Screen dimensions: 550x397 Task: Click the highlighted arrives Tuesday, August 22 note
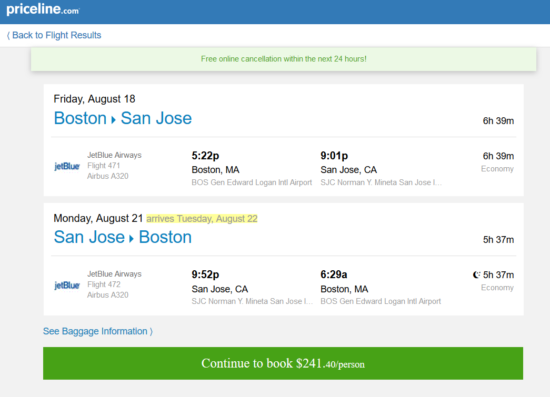tap(202, 218)
